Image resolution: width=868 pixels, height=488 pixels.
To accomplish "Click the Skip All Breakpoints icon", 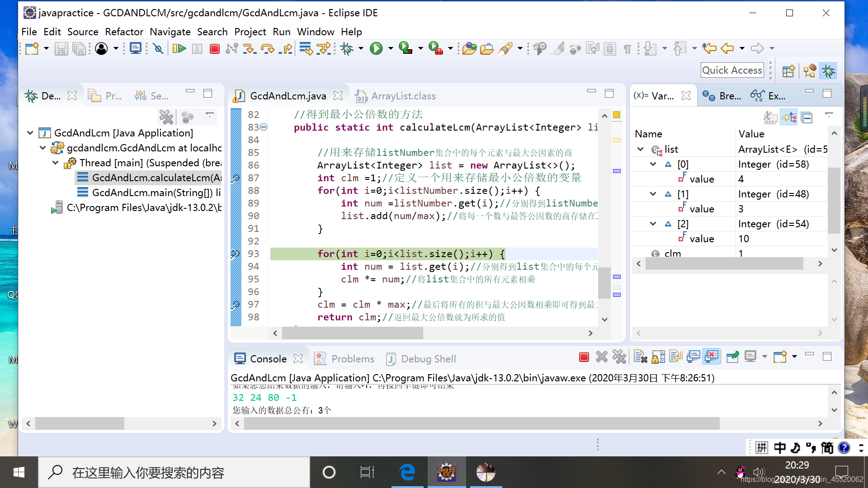I will click(x=158, y=48).
